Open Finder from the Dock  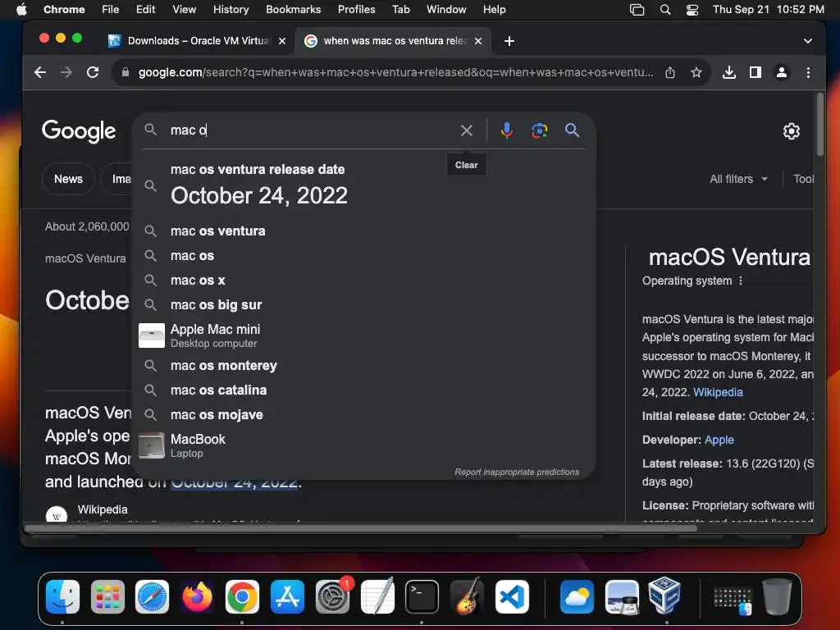62,596
